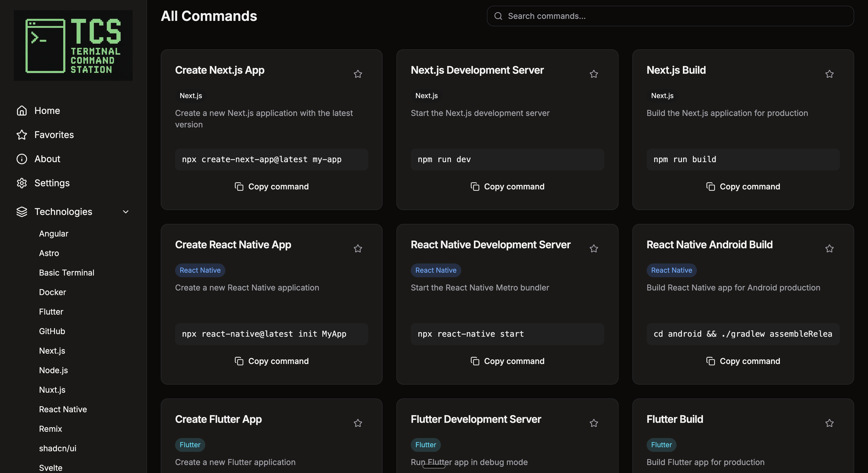Star the Flutter Build command
This screenshot has width=868, height=473.
(x=829, y=423)
